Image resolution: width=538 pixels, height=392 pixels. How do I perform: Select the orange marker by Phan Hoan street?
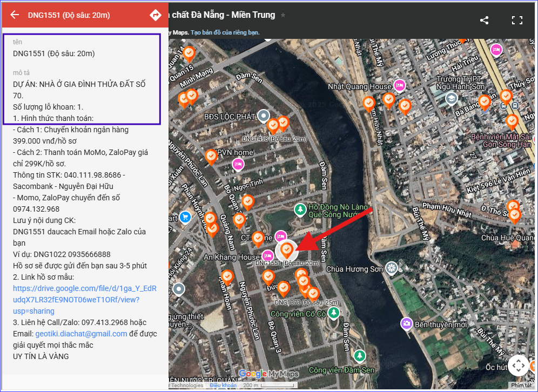[227, 278]
